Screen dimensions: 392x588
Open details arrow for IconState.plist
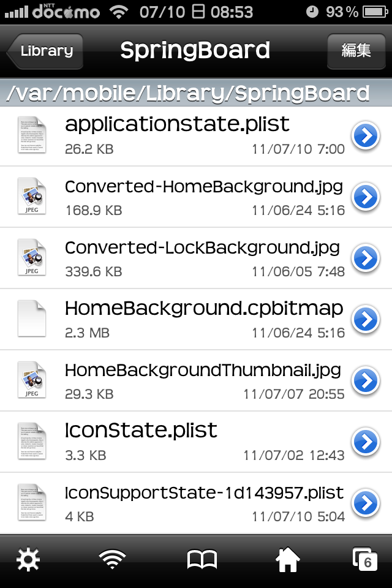coord(366,442)
